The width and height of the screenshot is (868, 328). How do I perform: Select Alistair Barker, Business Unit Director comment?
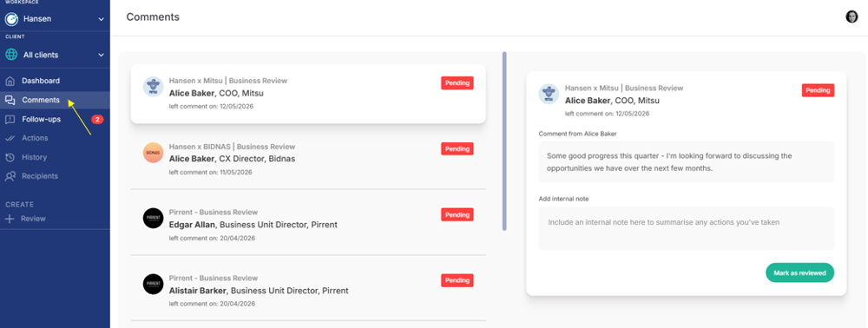[308, 291]
